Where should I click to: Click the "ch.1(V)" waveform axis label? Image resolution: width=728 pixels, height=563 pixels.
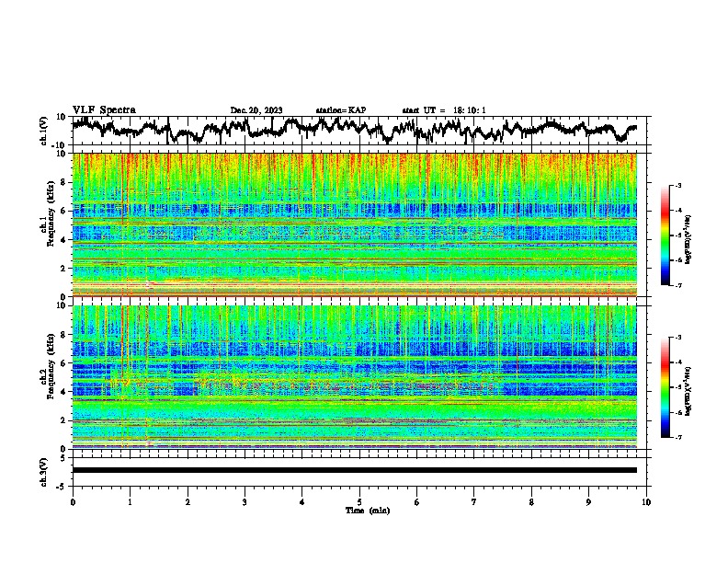coord(44,131)
